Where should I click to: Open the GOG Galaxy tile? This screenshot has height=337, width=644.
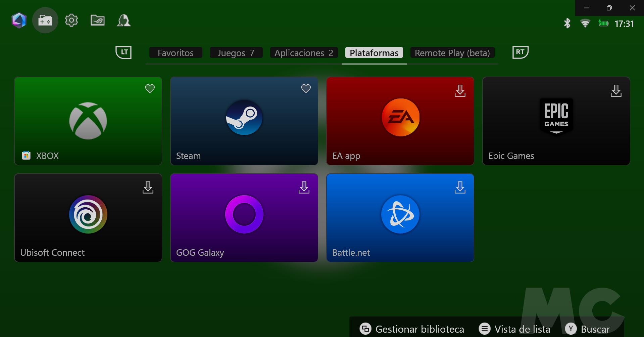244,218
